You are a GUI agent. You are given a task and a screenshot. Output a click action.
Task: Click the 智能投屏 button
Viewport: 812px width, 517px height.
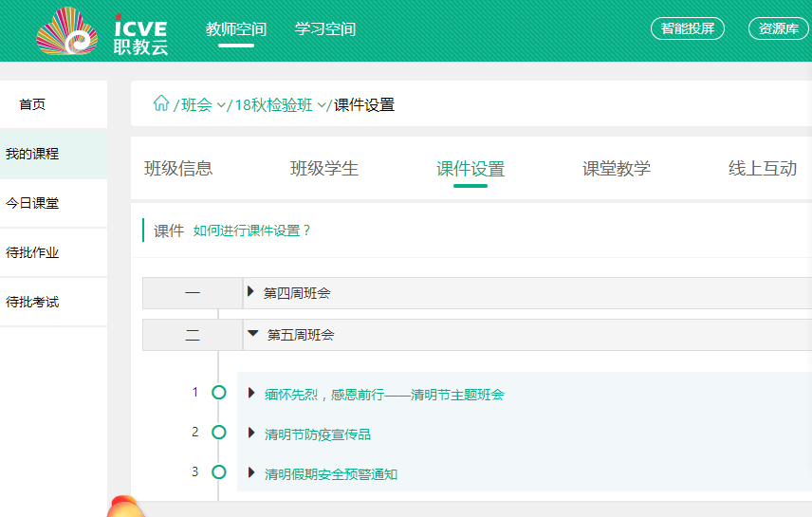[x=688, y=28]
